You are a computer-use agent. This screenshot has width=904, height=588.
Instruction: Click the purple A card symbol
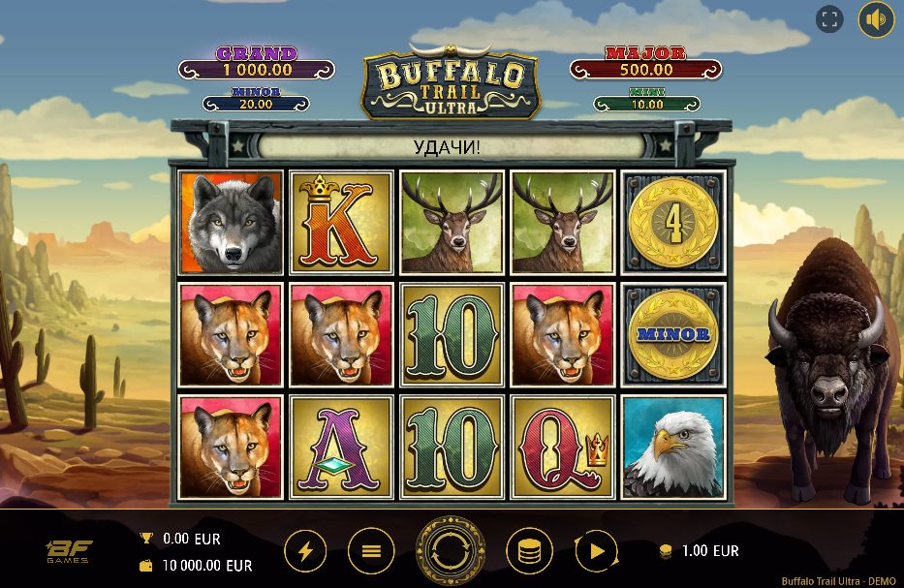pos(341,448)
